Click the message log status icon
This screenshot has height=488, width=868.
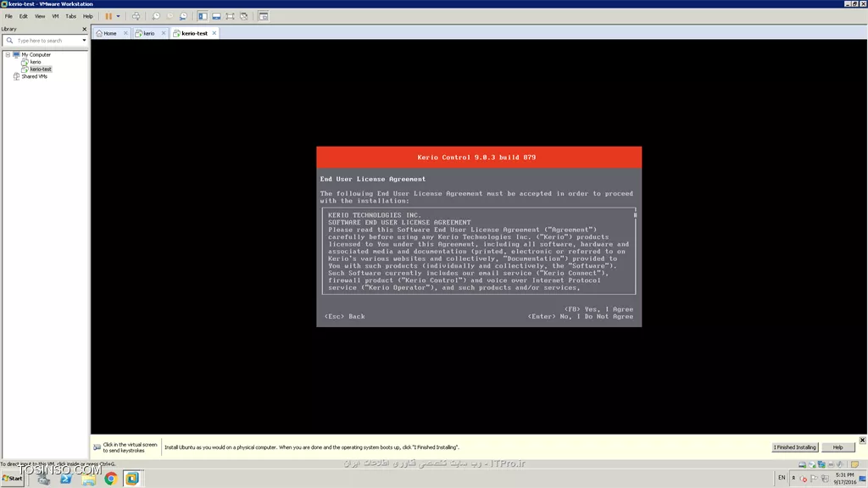[854, 464]
